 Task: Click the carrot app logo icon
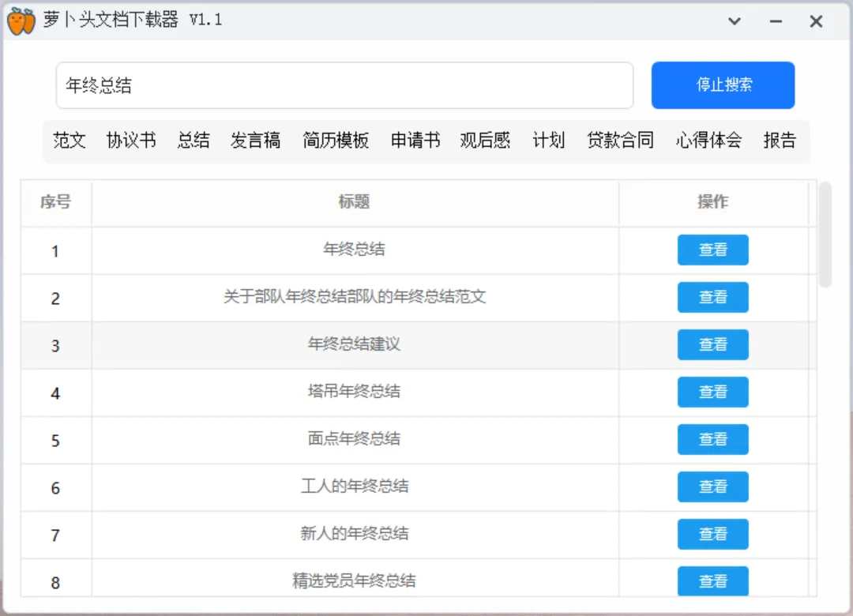coord(21,21)
